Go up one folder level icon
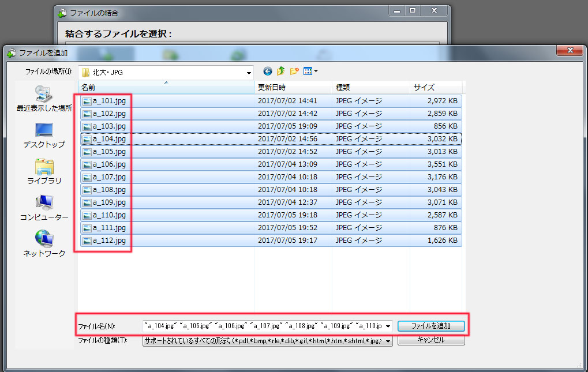 [x=281, y=72]
